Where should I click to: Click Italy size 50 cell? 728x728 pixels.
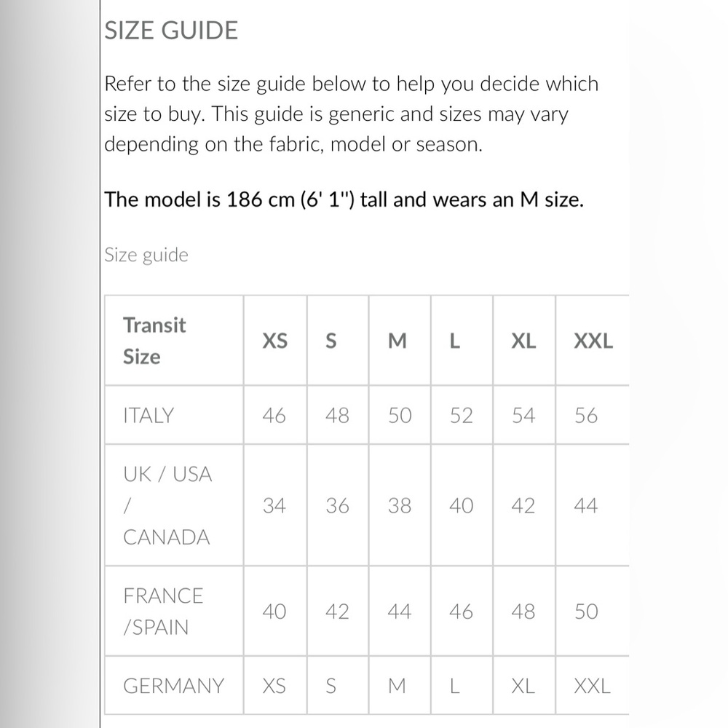[x=400, y=415]
